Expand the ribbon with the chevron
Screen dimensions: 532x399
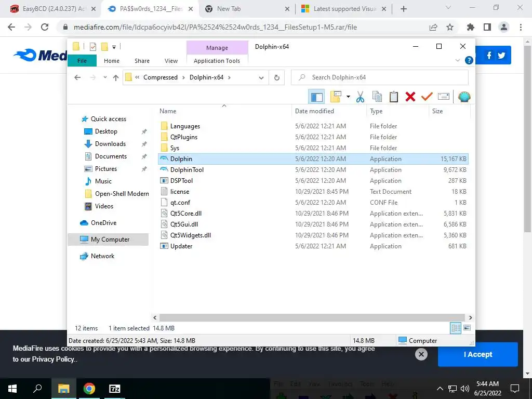(457, 60)
